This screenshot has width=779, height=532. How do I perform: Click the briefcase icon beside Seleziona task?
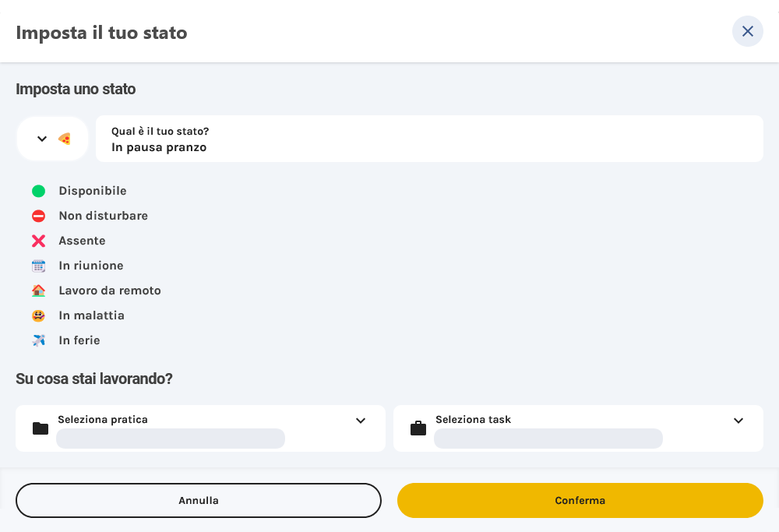pos(418,428)
